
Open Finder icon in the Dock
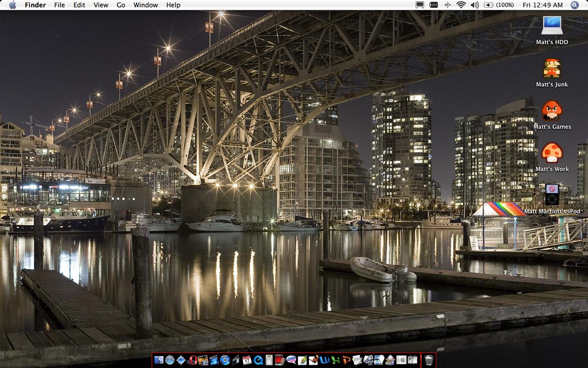(x=159, y=360)
